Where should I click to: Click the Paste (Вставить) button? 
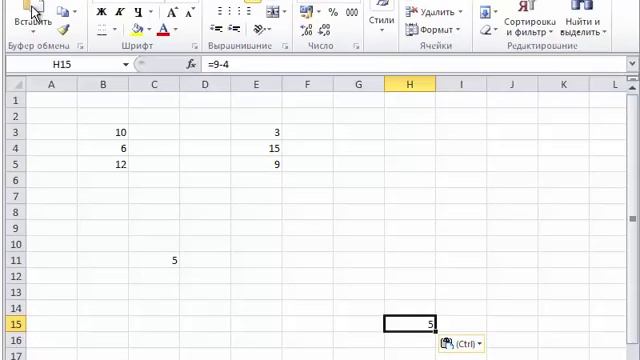(x=33, y=14)
